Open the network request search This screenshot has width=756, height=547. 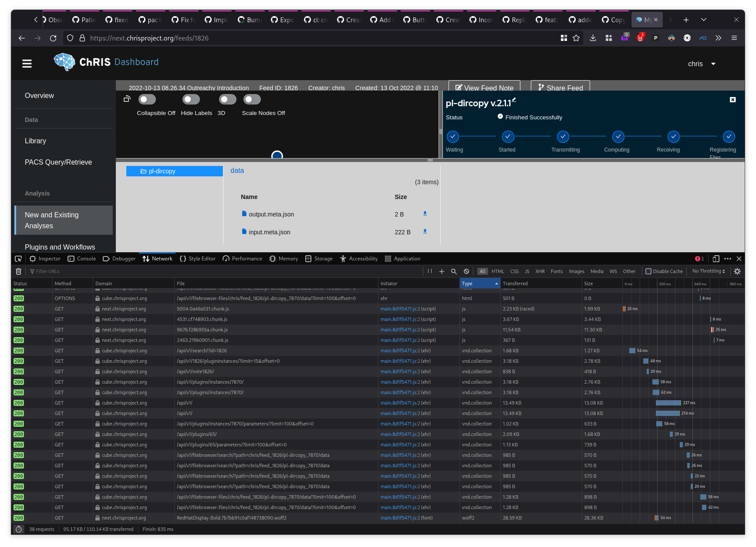tap(454, 271)
